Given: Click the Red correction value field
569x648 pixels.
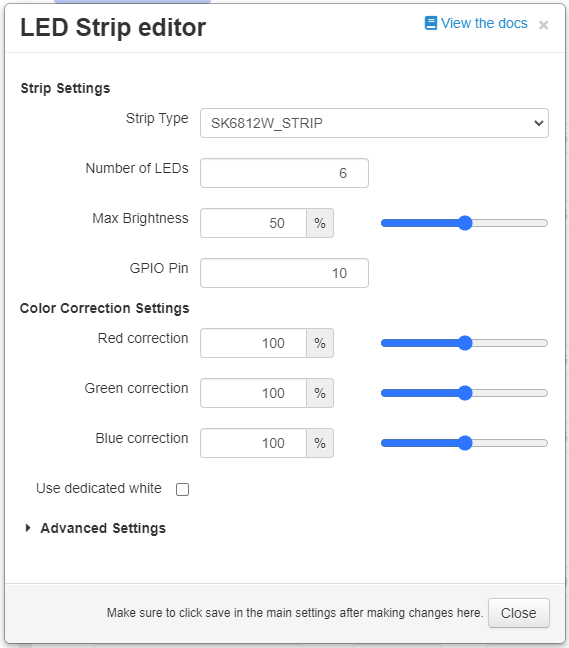Looking at the screenshot, I should point(253,343).
